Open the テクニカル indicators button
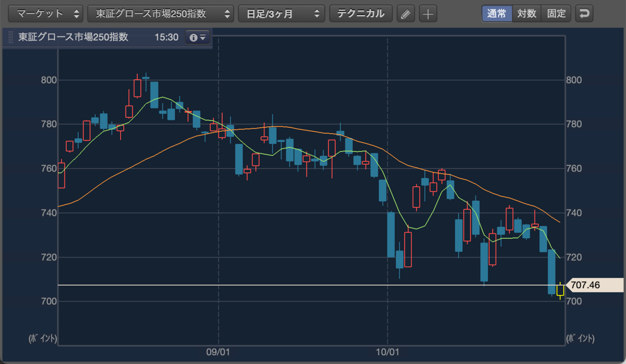This screenshot has width=626, height=364. click(361, 14)
